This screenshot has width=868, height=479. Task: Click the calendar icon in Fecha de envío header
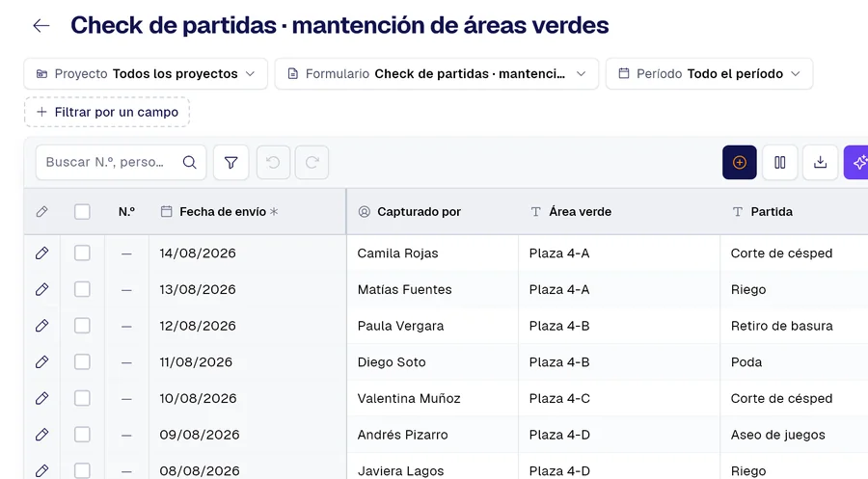pyautogui.click(x=166, y=211)
